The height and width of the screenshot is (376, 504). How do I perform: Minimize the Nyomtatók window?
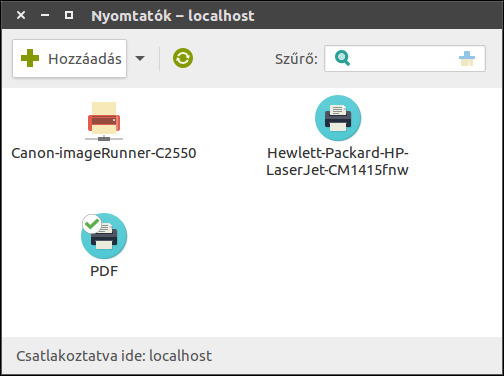tap(45, 15)
